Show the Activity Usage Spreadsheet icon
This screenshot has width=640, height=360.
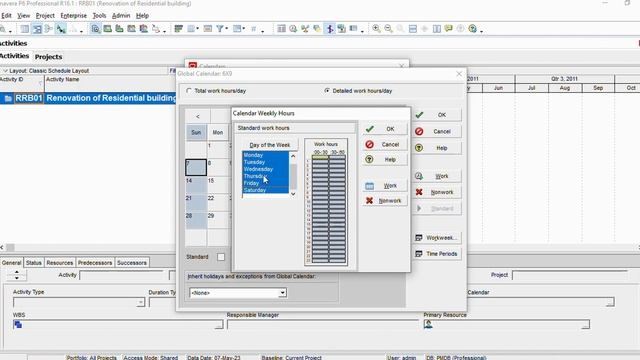pos(107,29)
